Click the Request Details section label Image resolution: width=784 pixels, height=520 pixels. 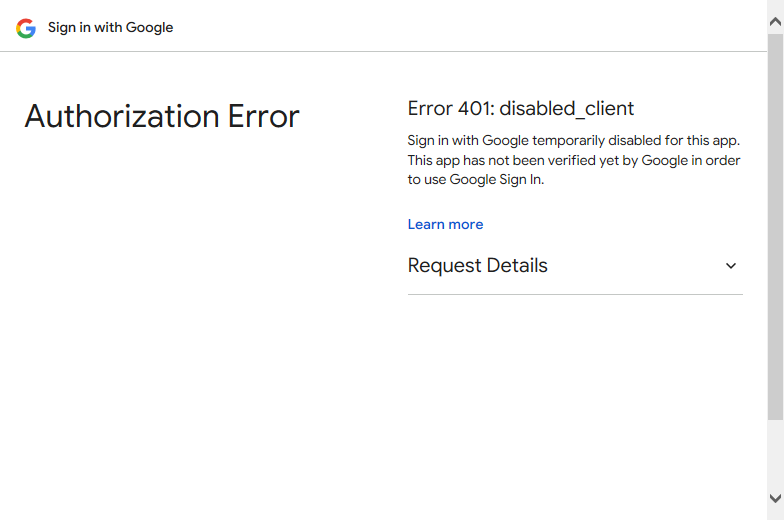click(478, 266)
